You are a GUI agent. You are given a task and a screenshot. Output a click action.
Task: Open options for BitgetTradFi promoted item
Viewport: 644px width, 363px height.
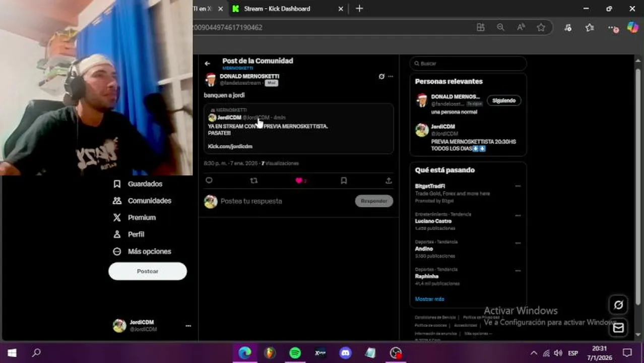[x=518, y=187]
